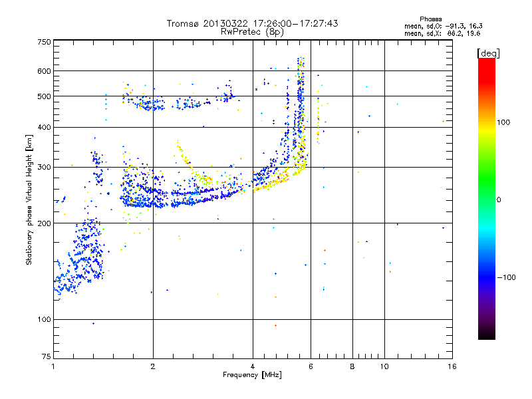This screenshot has height=399, width=532.
Task: Click the Tromsø 20130322 plot title
Action: click(252, 23)
